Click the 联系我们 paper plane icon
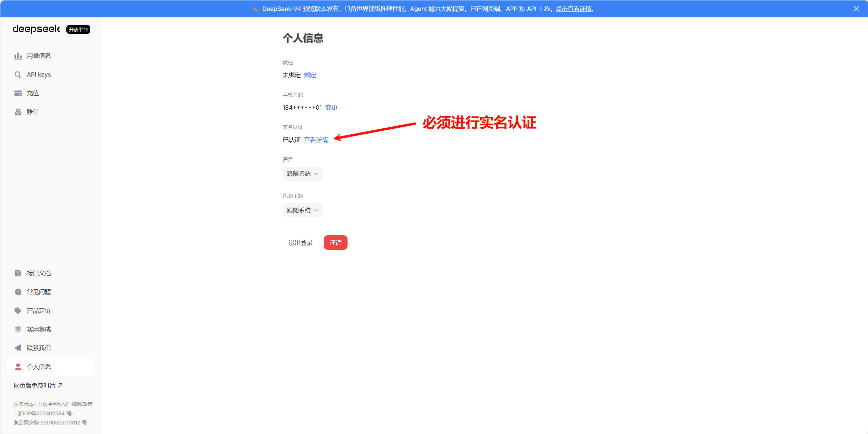 pyautogui.click(x=18, y=348)
